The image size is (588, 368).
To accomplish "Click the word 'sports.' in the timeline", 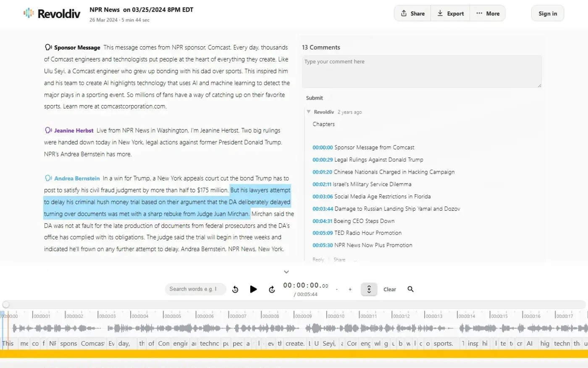I will pyautogui.click(x=443, y=344).
